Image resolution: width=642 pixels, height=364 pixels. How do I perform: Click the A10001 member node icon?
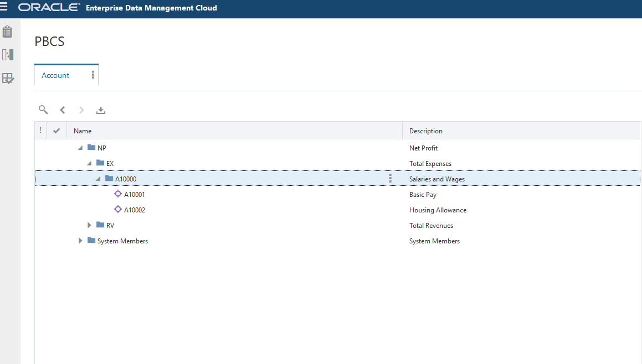(x=118, y=194)
